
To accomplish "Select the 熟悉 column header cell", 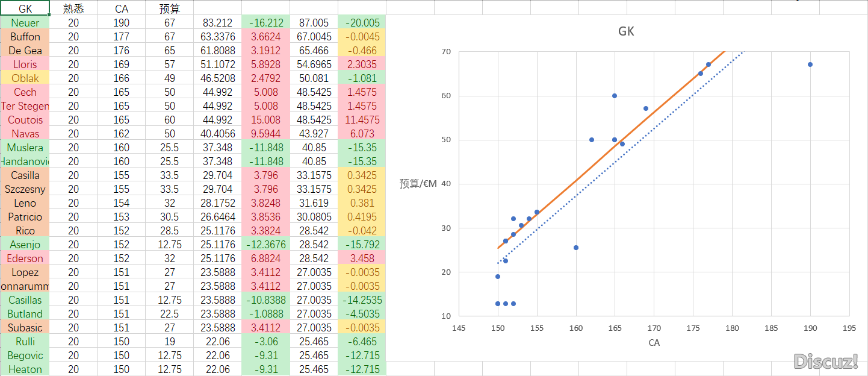I will [73, 8].
